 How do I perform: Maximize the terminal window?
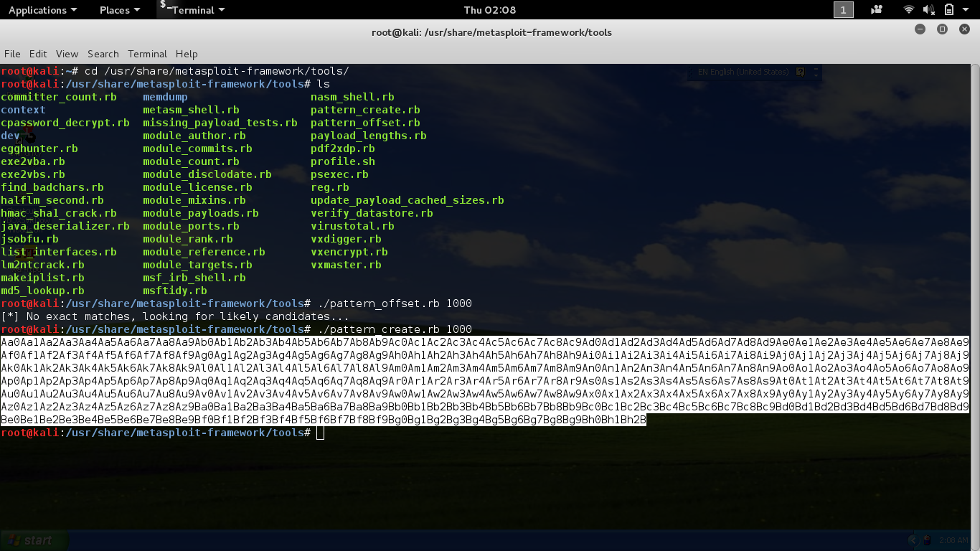pos(943,29)
